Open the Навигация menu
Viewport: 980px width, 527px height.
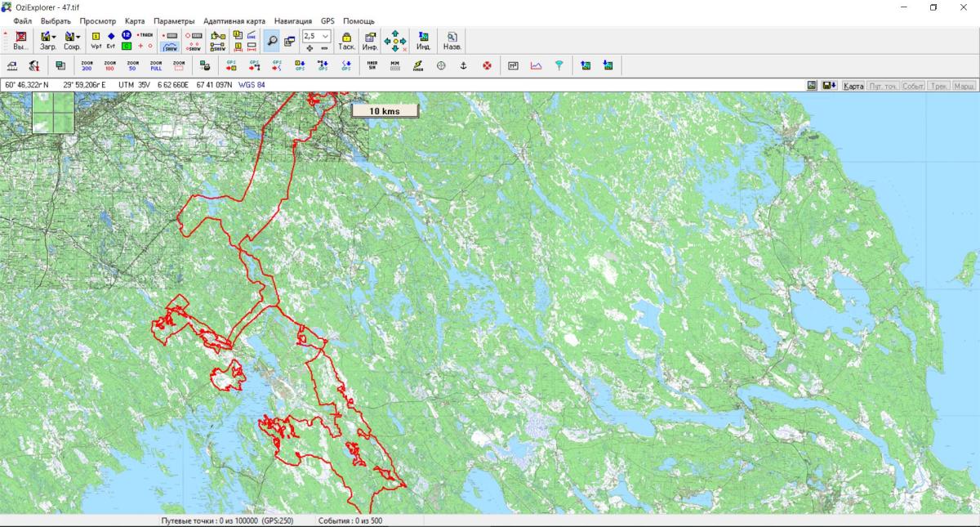pos(292,20)
